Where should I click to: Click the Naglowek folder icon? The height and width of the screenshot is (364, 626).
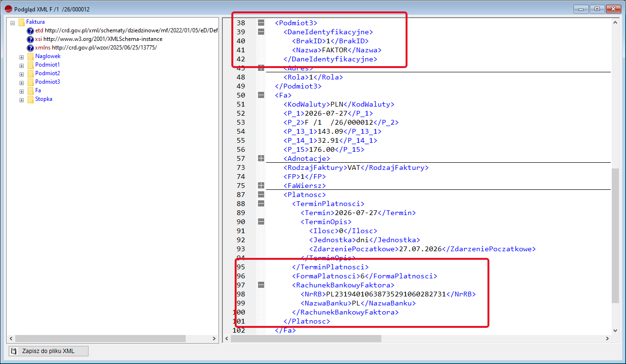pyautogui.click(x=30, y=56)
